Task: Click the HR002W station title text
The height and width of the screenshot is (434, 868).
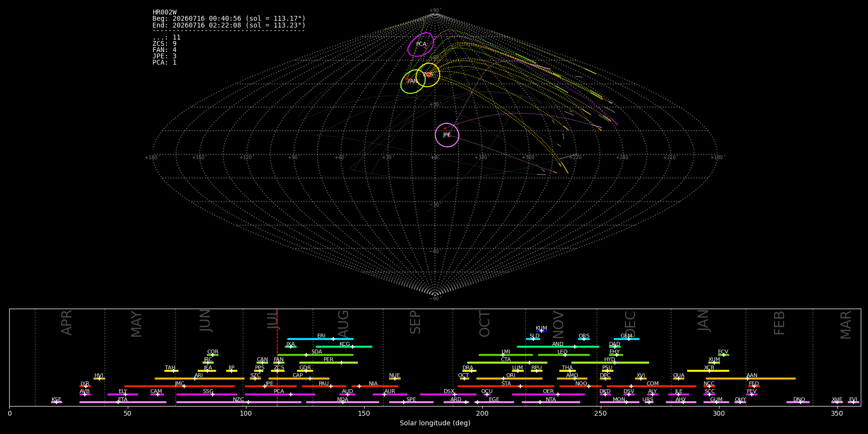Action: pyautogui.click(x=164, y=13)
